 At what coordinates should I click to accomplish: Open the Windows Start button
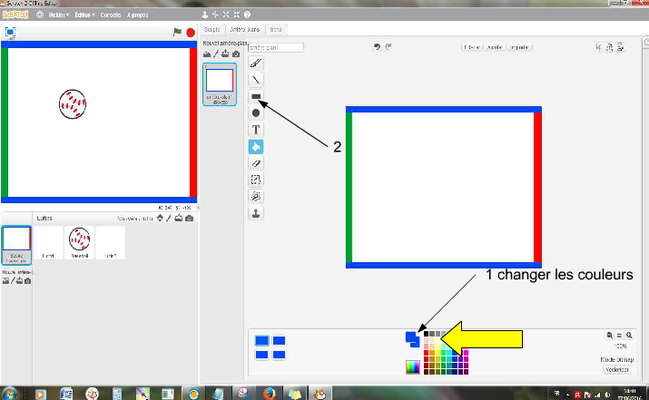pos(9,393)
